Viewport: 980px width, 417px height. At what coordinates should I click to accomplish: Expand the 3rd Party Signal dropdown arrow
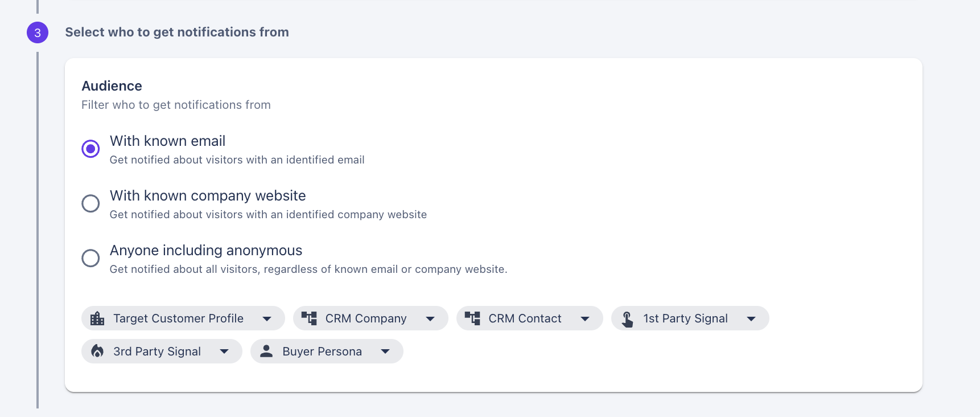point(224,351)
